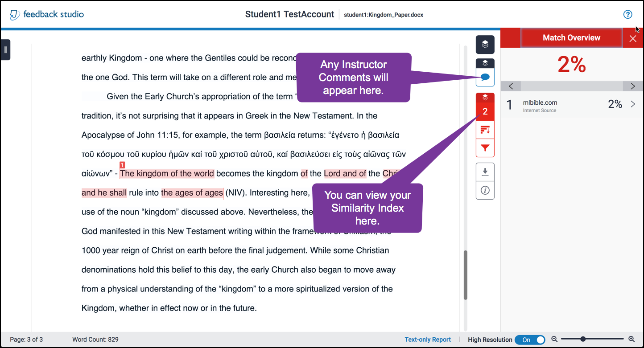The height and width of the screenshot is (348, 644).
Task: Expand the left page thumbnail sidebar
Action: pyautogui.click(x=6, y=49)
